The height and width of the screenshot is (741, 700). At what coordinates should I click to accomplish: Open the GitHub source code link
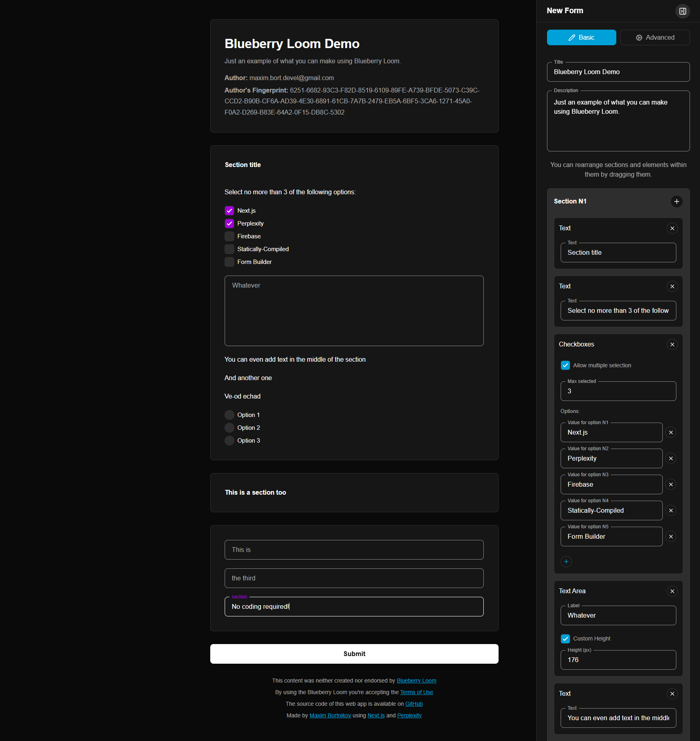click(414, 704)
